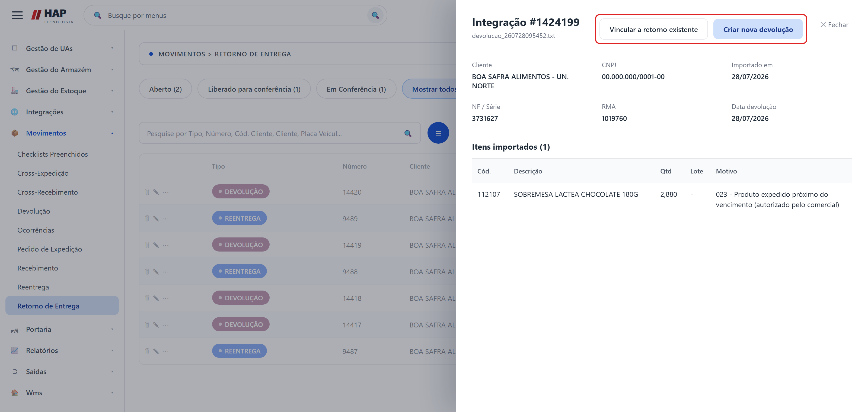This screenshot has height=412, width=868.
Task: Click the DEVOLUÇÃO badge on row 14420
Action: click(x=241, y=192)
